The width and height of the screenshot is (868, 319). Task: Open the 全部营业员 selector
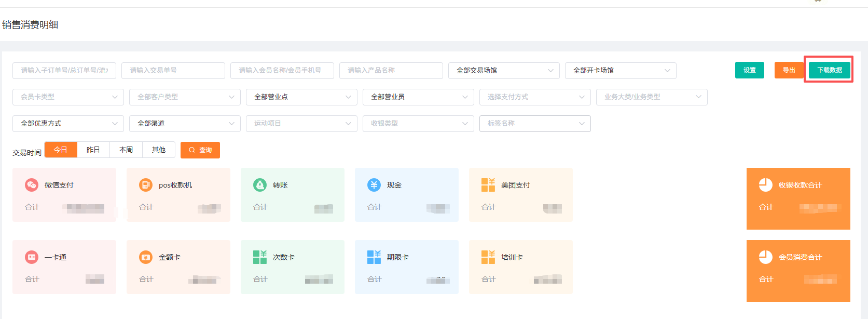tap(418, 97)
